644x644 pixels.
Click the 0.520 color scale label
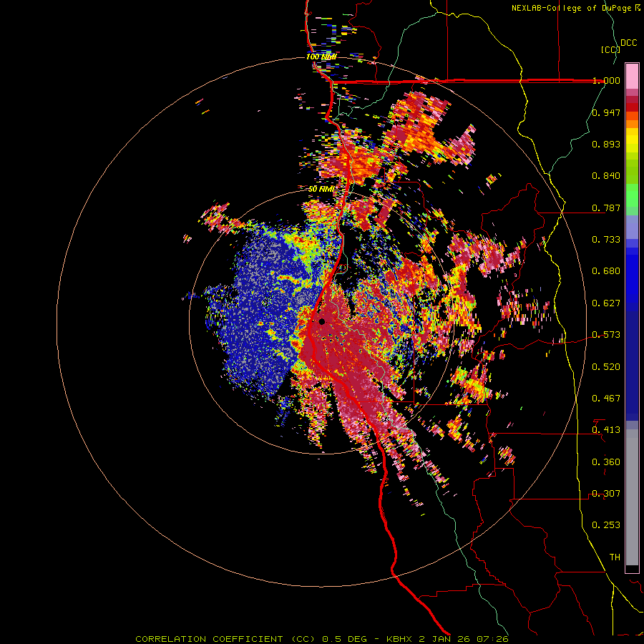(606, 367)
